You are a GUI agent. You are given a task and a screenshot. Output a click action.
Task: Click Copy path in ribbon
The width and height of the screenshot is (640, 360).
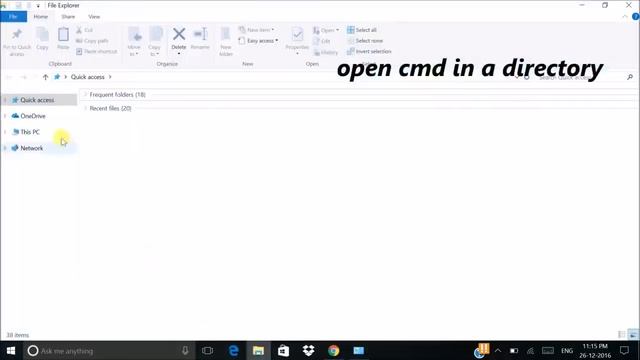[x=92, y=41]
